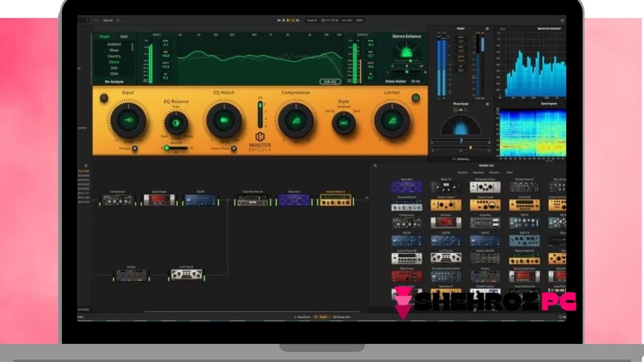644x362 pixels.
Task: Adjust the slider below the EQ Balance knob
Action: click(177, 148)
